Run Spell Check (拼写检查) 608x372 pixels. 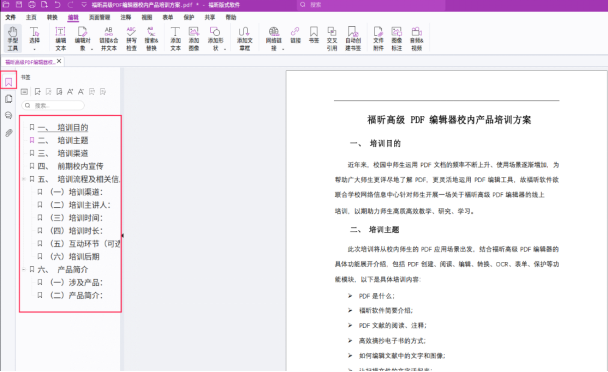coord(131,38)
